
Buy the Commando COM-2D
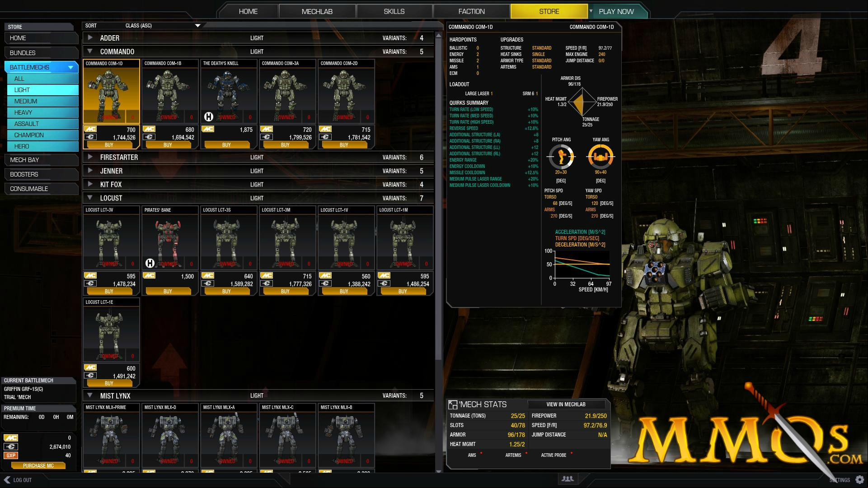point(344,145)
